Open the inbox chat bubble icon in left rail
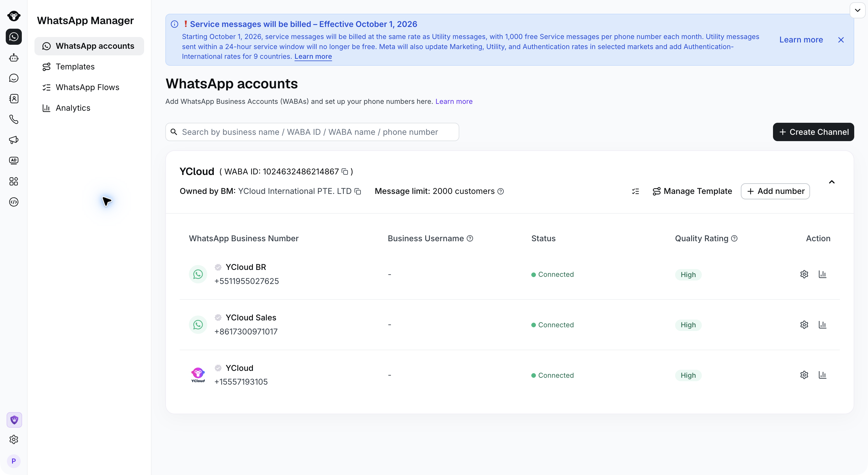 pyautogui.click(x=14, y=78)
